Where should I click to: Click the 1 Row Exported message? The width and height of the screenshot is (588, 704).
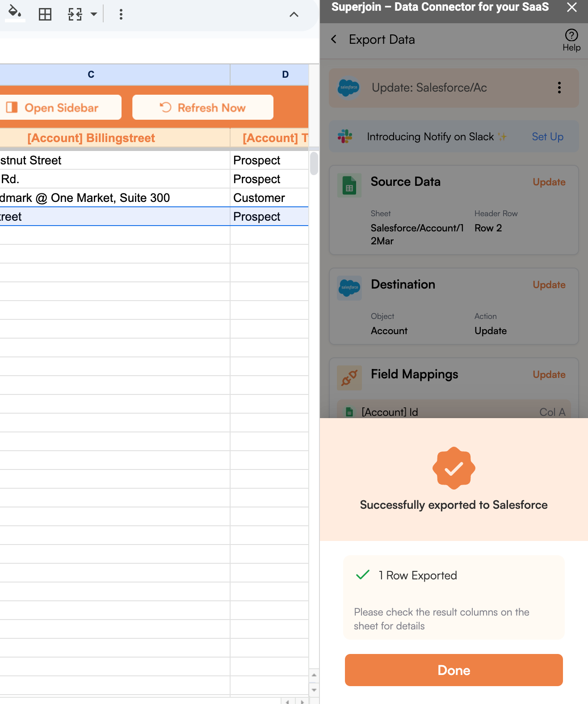418,575
